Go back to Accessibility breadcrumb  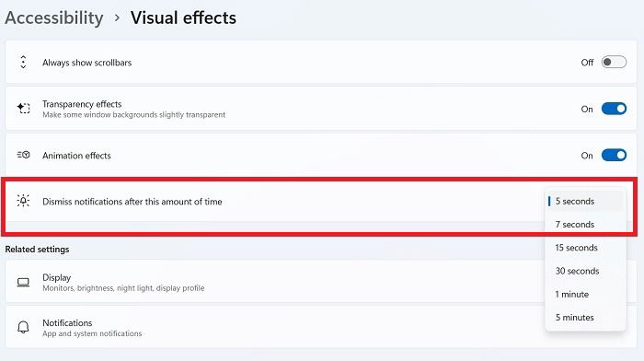click(53, 18)
